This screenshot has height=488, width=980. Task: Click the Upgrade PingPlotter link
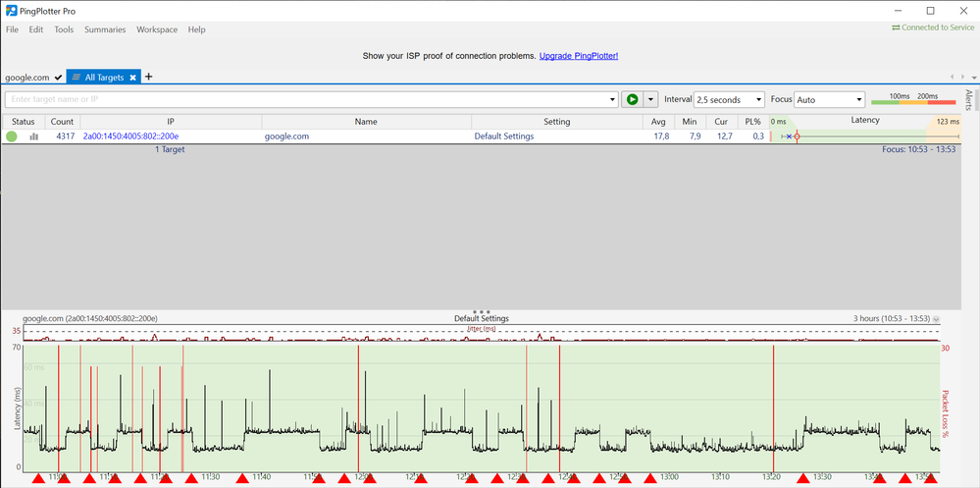579,56
